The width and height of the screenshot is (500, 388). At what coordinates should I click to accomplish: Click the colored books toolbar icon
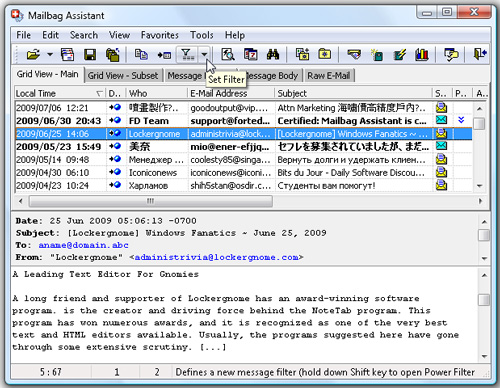422,54
